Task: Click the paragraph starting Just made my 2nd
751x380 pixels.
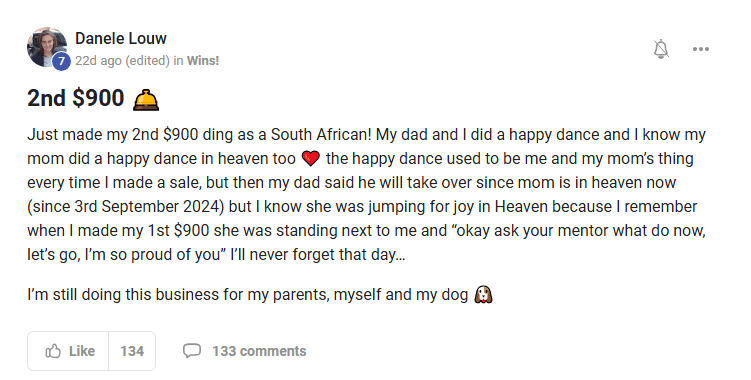Action: tap(366, 195)
